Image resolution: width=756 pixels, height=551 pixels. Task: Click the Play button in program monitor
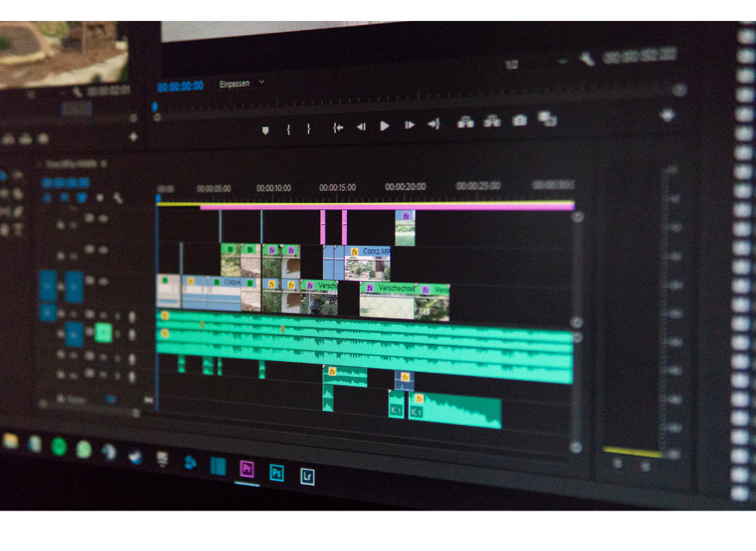point(384,125)
